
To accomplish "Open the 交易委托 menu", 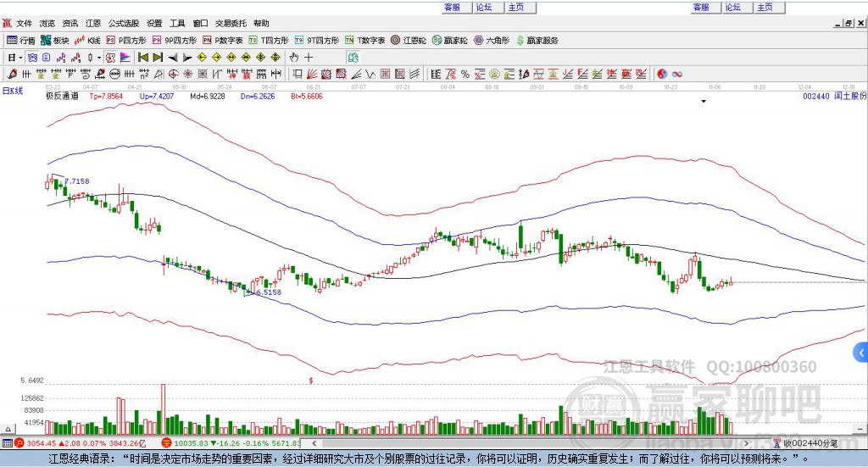I will [x=231, y=23].
